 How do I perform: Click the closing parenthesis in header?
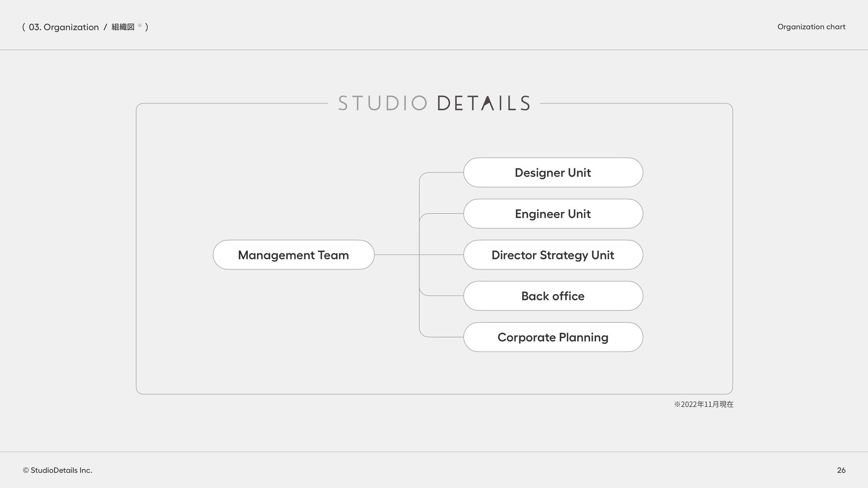147,27
